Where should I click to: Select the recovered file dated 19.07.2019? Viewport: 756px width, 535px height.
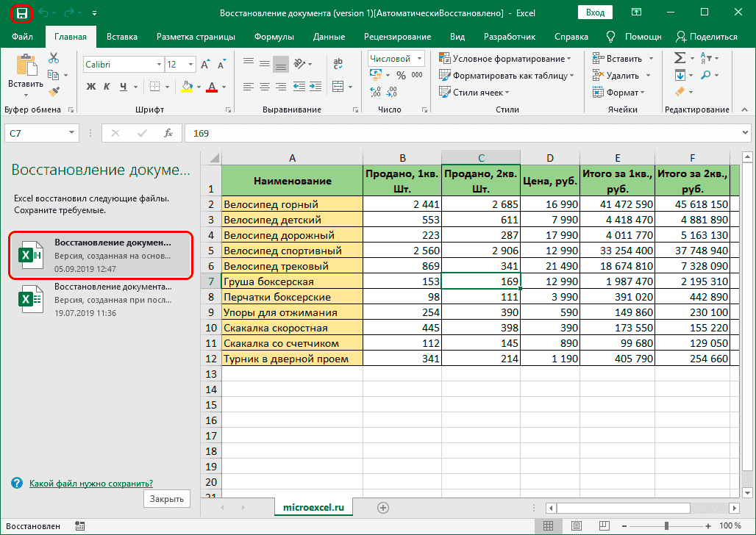pos(101,300)
